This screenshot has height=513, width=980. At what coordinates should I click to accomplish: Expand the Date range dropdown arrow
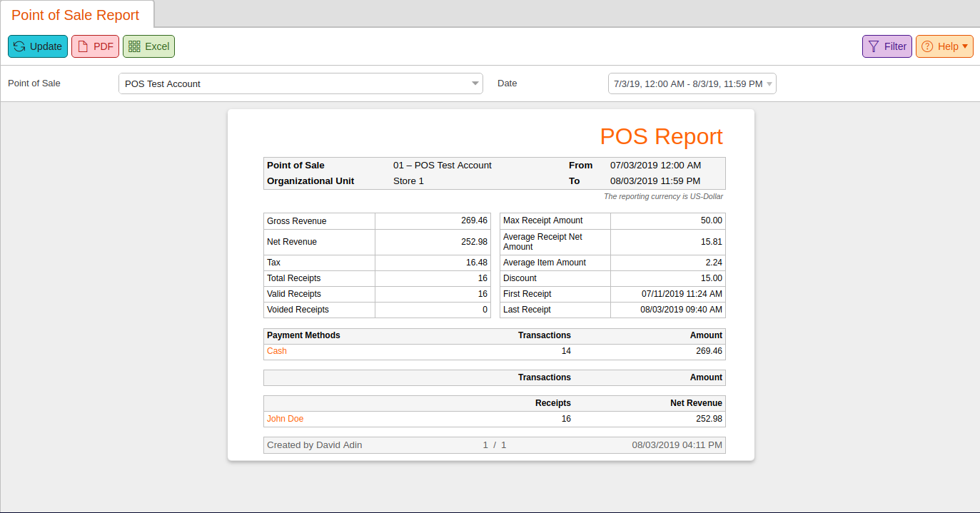769,83
